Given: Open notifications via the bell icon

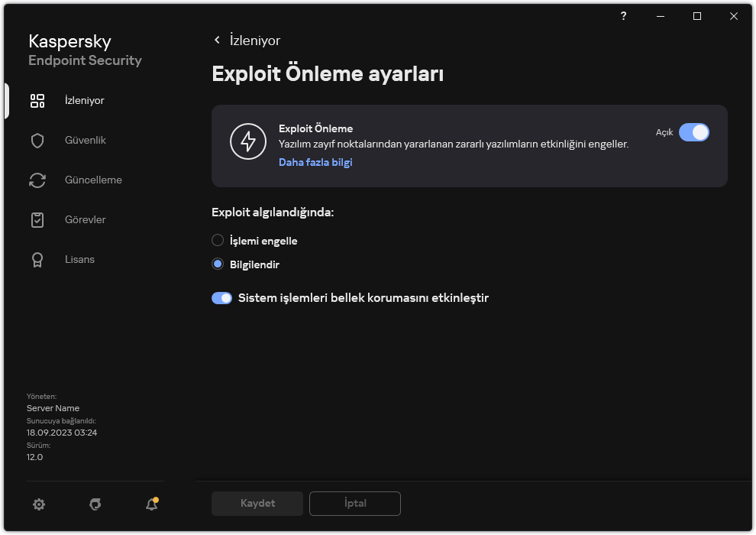Looking at the screenshot, I should [150, 504].
